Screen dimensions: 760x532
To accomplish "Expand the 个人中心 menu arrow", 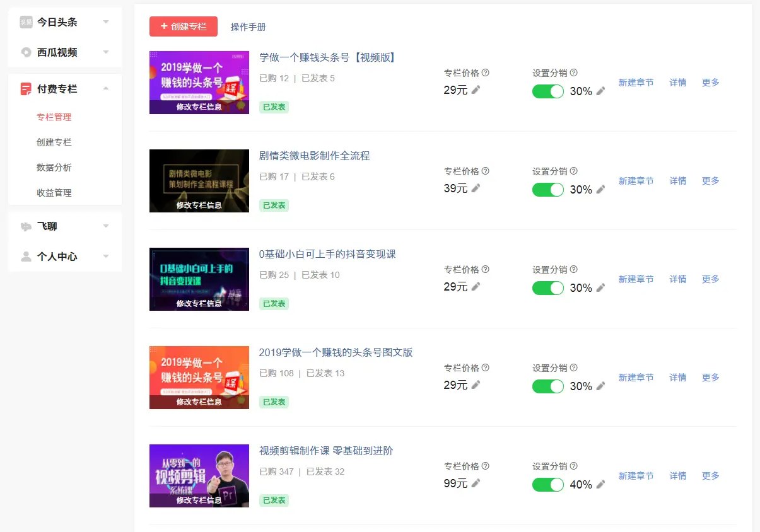I will pyautogui.click(x=106, y=257).
